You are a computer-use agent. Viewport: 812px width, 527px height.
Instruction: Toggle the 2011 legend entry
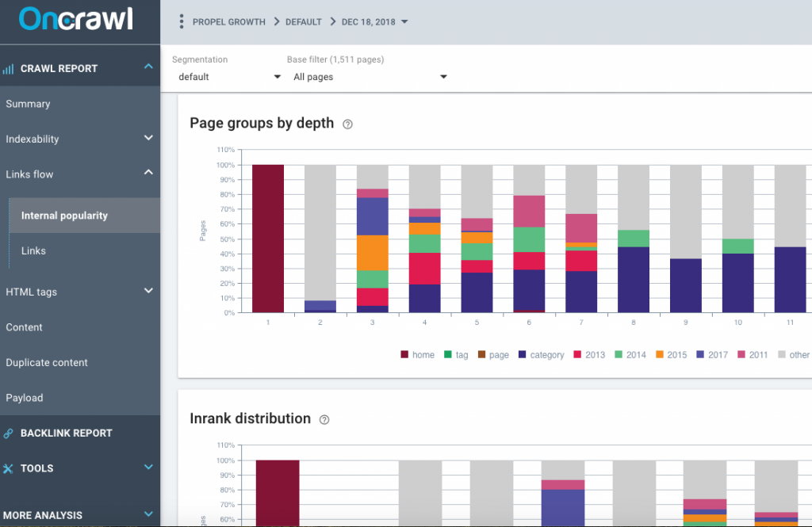click(x=753, y=354)
